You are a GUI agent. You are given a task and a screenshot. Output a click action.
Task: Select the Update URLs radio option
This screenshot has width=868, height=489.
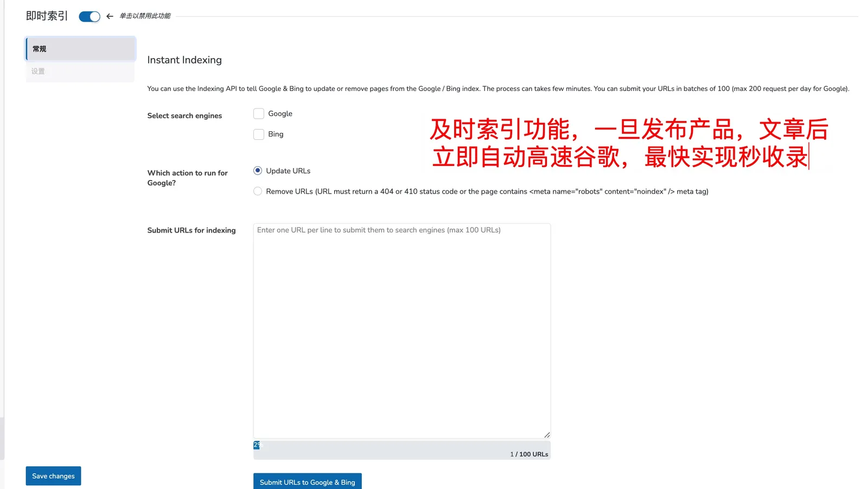click(x=258, y=171)
